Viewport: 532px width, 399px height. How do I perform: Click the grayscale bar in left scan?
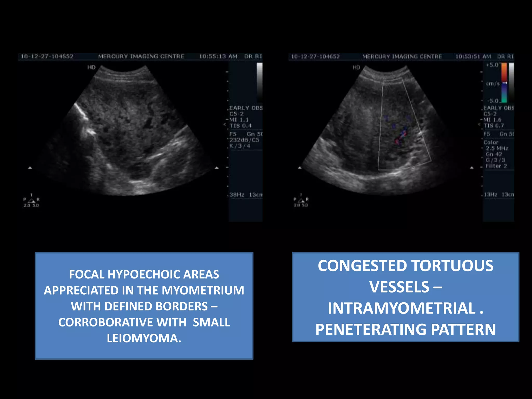[x=260, y=83]
